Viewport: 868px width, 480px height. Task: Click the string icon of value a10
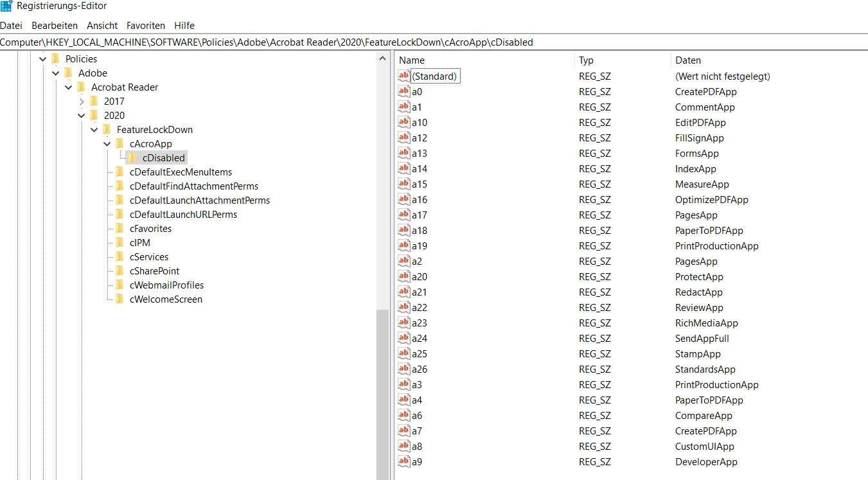point(403,122)
